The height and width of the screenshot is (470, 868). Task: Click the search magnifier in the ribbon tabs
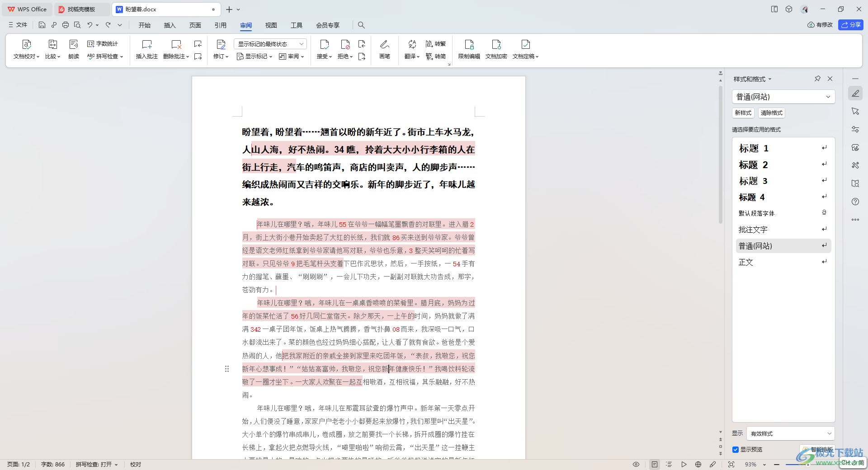click(x=361, y=25)
